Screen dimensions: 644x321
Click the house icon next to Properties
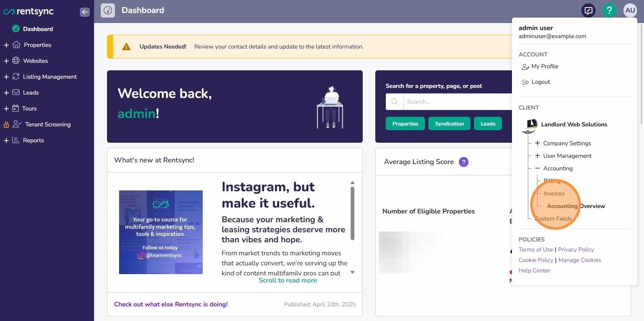click(x=16, y=45)
